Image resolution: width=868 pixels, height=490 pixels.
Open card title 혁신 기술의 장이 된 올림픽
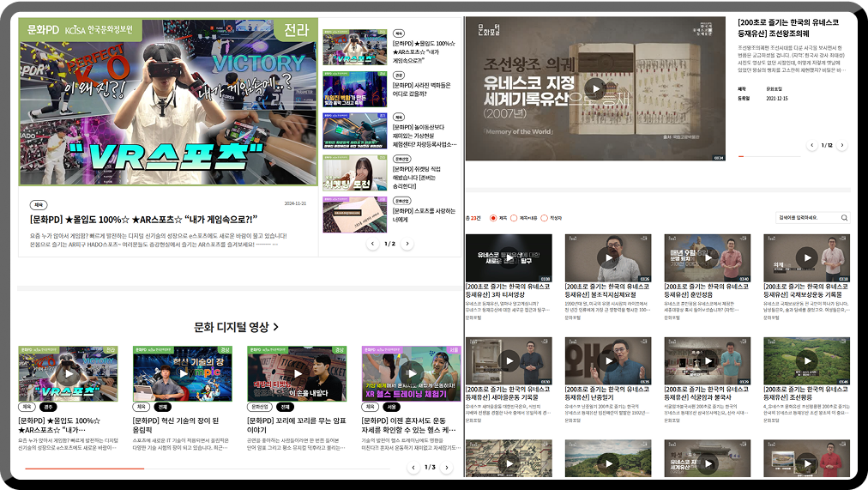click(x=176, y=426)
